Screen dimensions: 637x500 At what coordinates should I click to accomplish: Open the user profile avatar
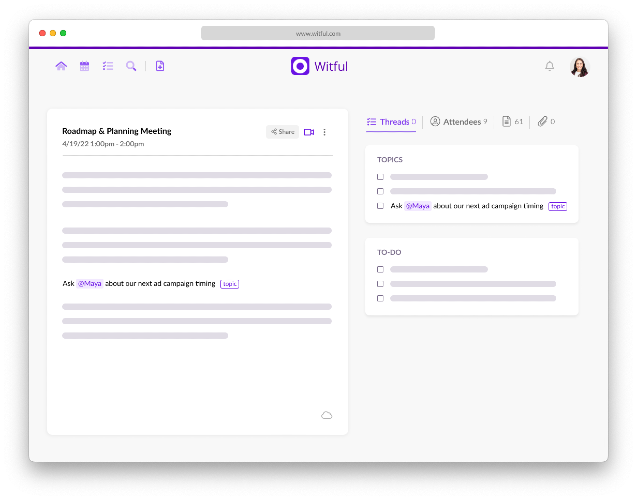pyautogui.click(x=579, y=67)
